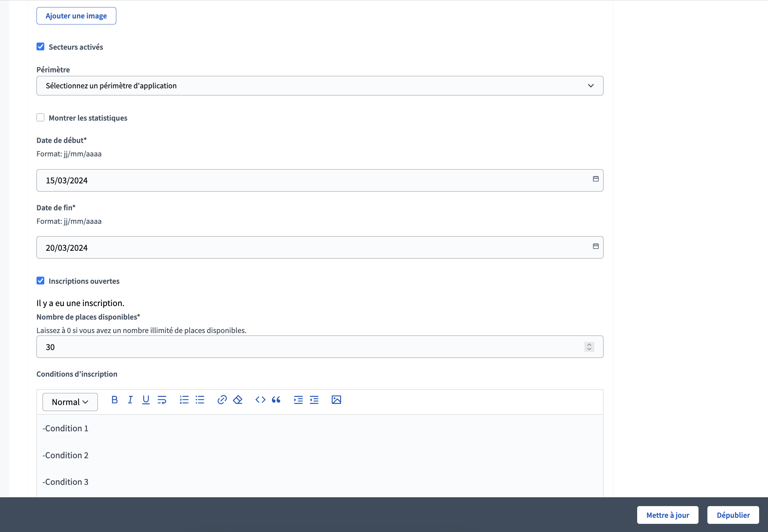Apply italic formatting in editor

pyautogui.click(x=130, y=400)
